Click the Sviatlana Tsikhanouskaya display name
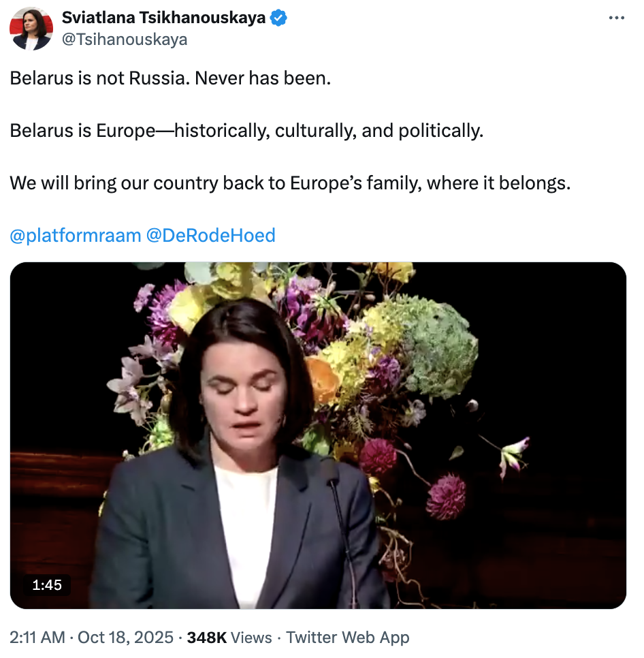Image resolution: width=644 pixels, height=658 pixels. click(x=163, y=18)
